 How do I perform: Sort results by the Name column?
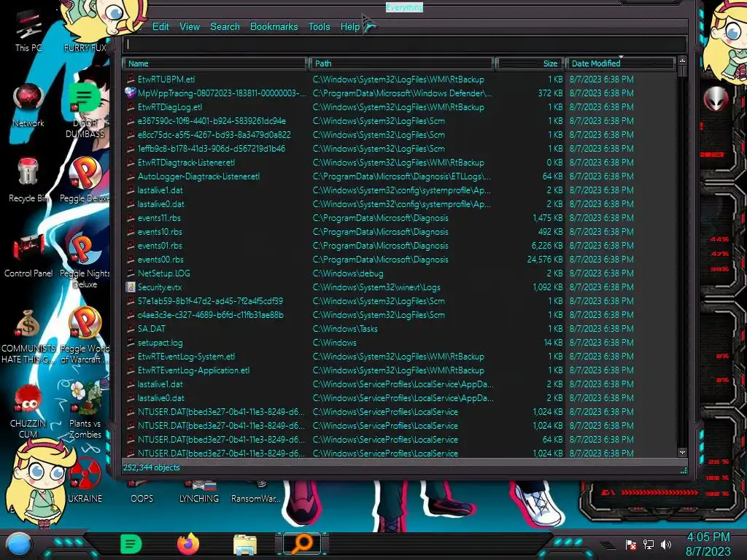(x=214, y=63)
